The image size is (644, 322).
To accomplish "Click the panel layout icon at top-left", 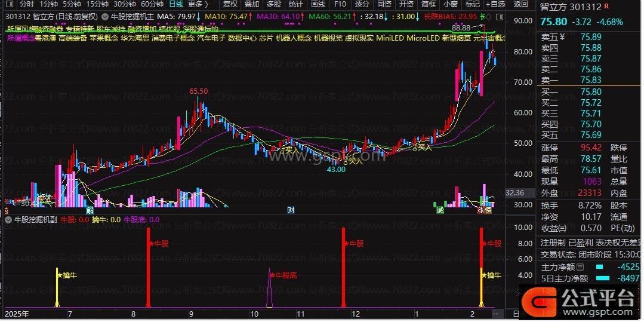I will [8, 4].
